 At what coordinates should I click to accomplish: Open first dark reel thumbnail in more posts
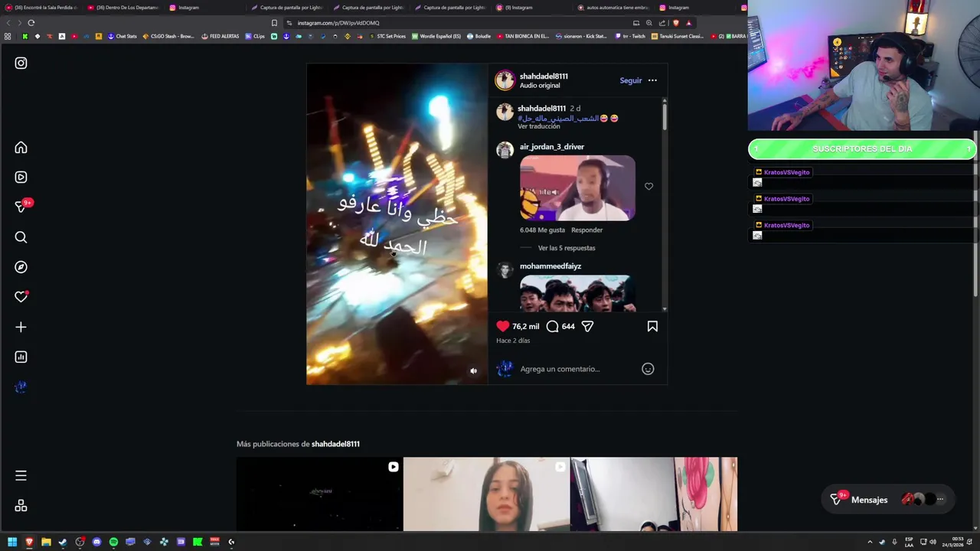point(319,494)
